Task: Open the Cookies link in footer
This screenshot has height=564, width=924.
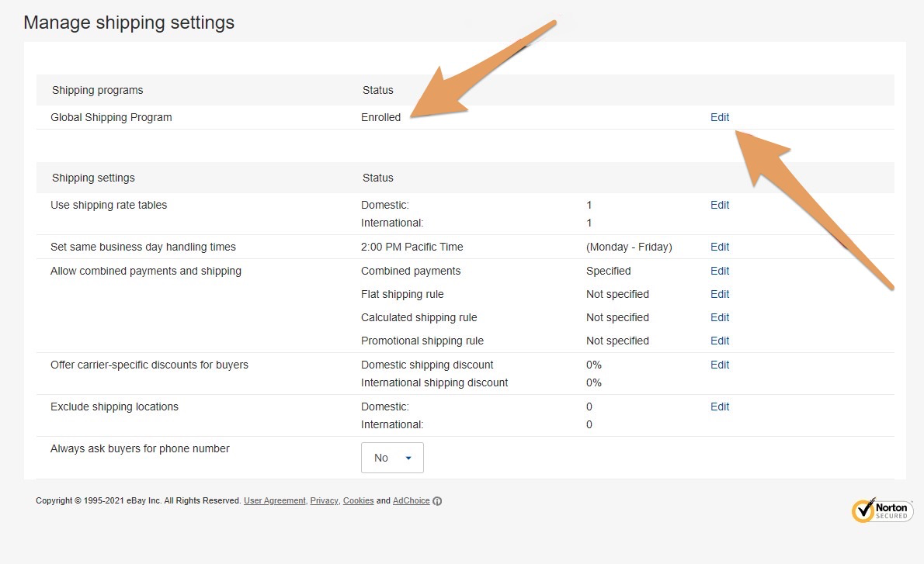Action: click(358, 500)
